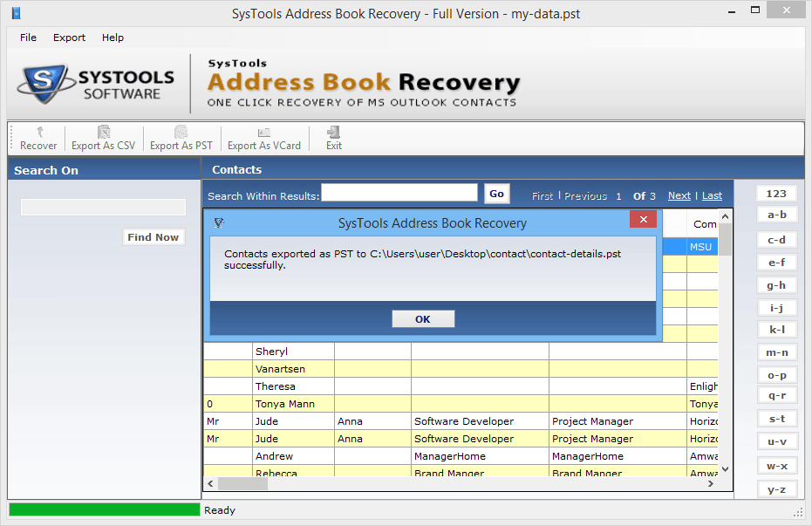Image resolution: width=812 pixels, height=526 pixels.
Task: Select the Rebecca contact row
Action: pos(461,471)
